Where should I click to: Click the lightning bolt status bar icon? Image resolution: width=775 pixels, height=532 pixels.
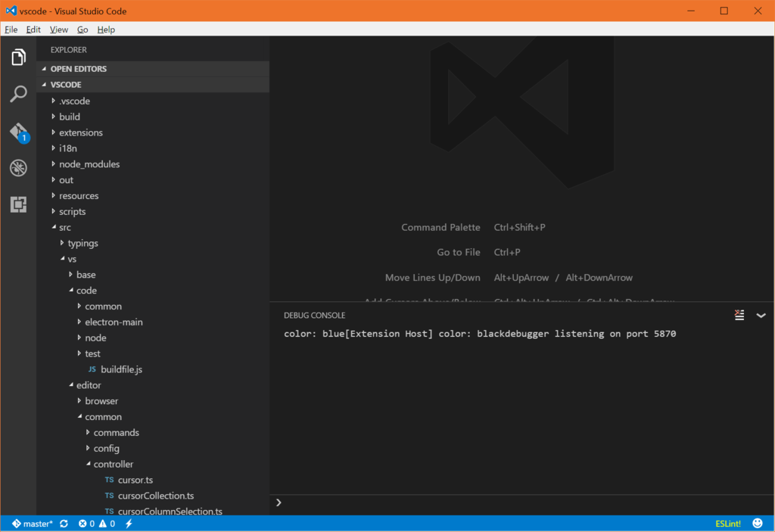pyautogui.click(x=129, y=524)
